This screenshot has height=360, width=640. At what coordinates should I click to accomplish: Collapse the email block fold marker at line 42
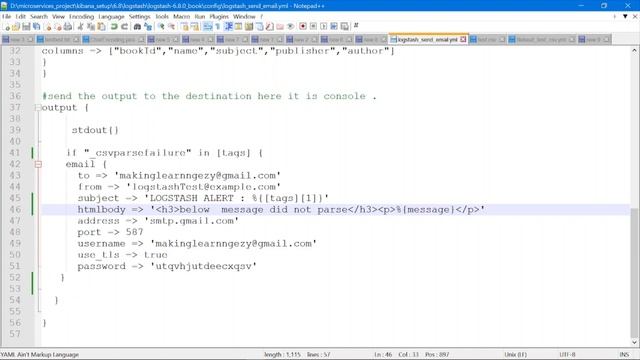(38, 164)
